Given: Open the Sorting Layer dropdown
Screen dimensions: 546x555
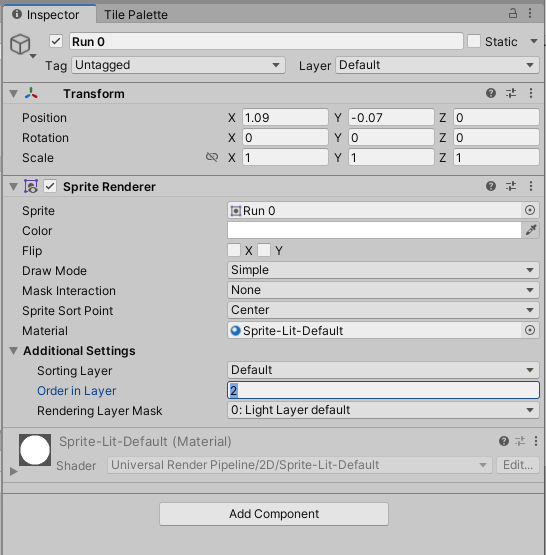Looking at the screenshot, I should 383,370.
